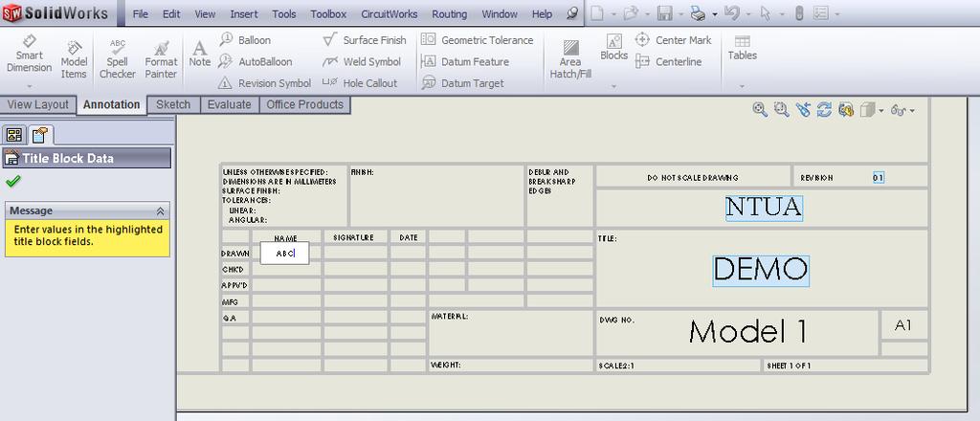Switch to FeatureManager tree tab icon
The width and height of the screenshot is (980, 421).
pyautogui.click(x=13, y=134)
